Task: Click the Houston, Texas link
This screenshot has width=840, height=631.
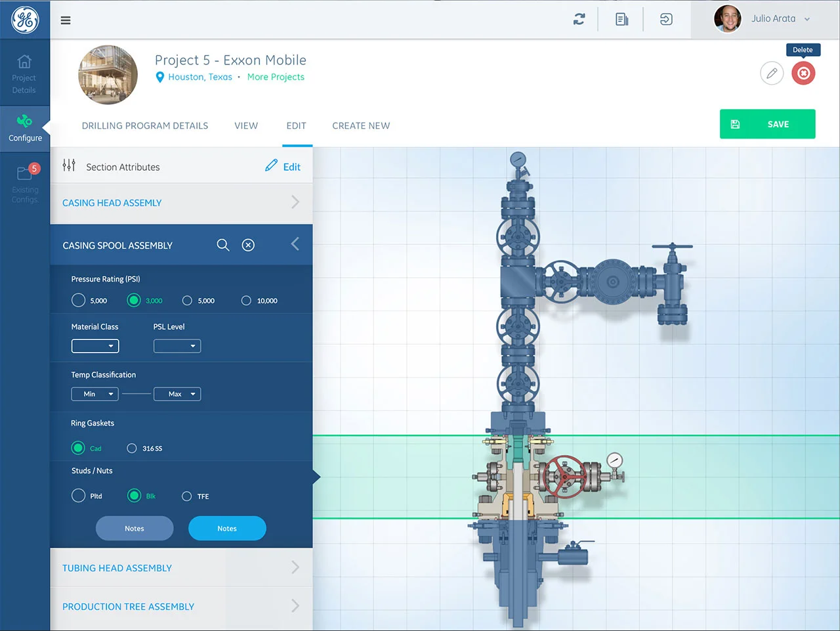Action: point(200,77)
